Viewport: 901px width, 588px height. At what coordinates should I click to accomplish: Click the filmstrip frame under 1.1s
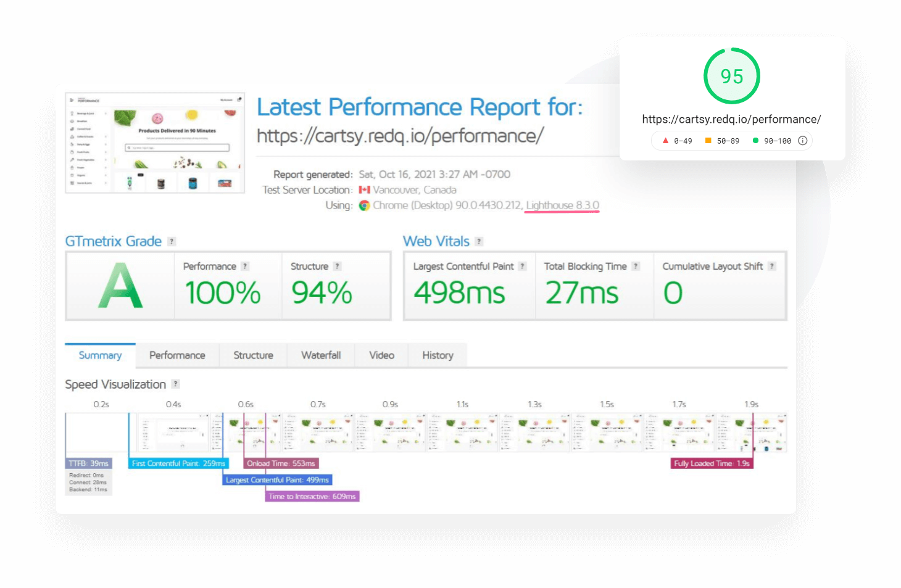462,433
